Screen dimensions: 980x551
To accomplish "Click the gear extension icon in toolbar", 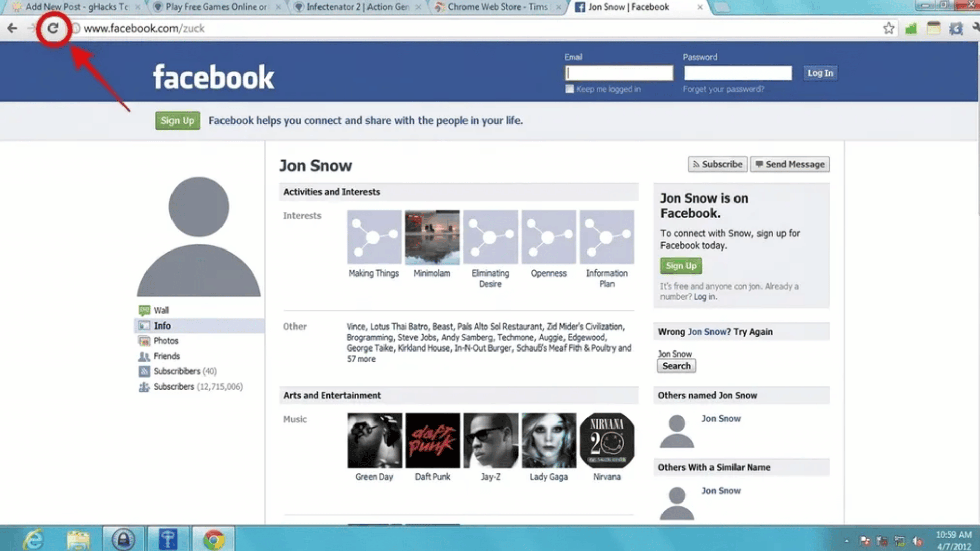I will pos(955,28).
